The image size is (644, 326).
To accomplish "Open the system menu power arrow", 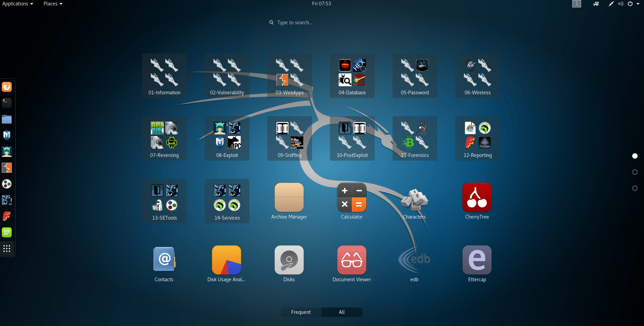I will pos(638,4).
